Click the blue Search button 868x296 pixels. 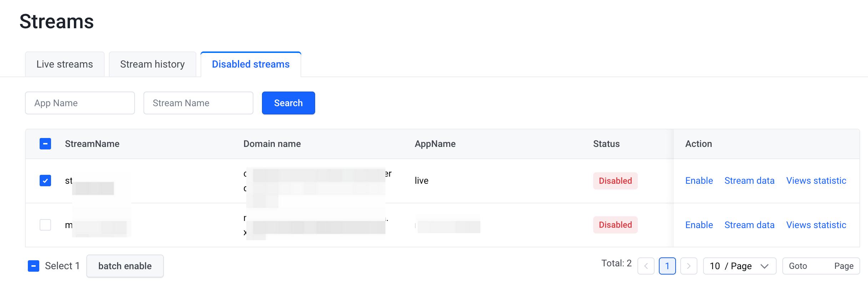point(288,103)
